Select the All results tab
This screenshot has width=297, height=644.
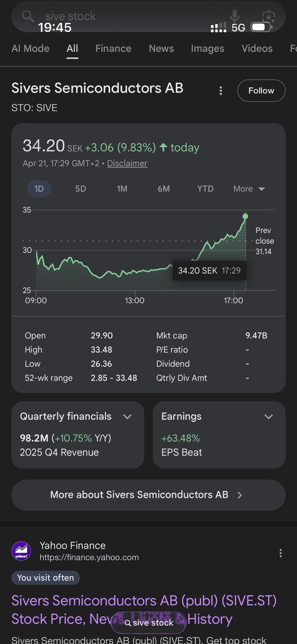[72, 48]
